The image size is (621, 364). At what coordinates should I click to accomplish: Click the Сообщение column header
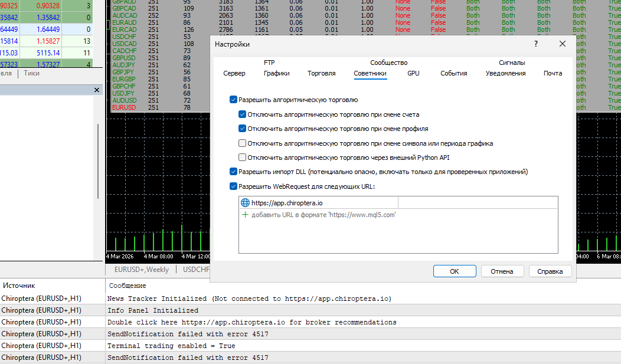pos(128,286)
